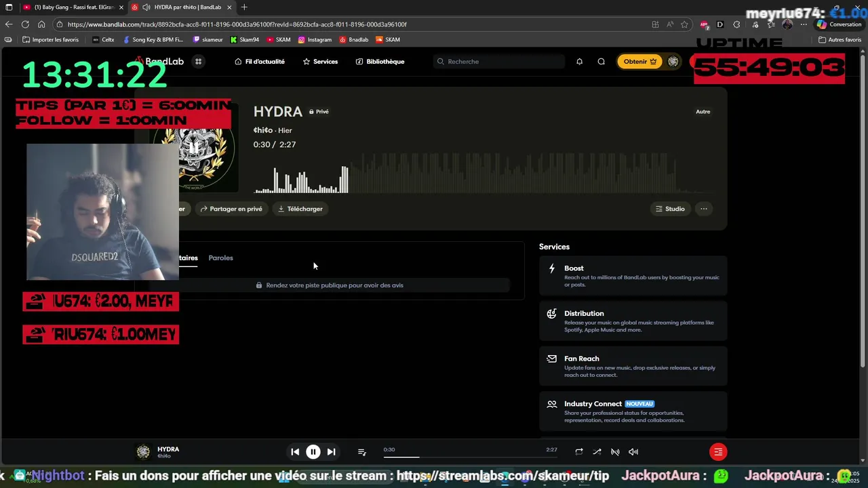
Task: Open the tab actions menu icon
Action: pos(8,7)
